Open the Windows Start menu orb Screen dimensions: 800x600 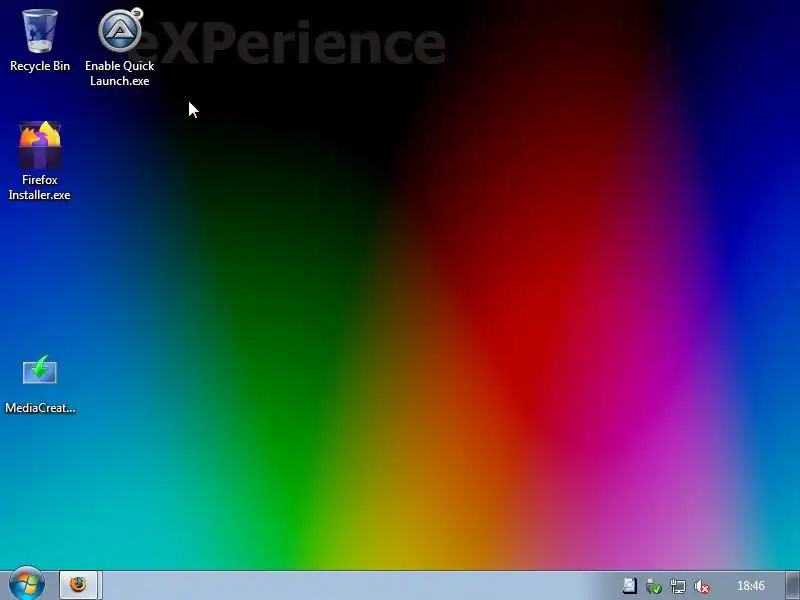[x=27, y=584]
